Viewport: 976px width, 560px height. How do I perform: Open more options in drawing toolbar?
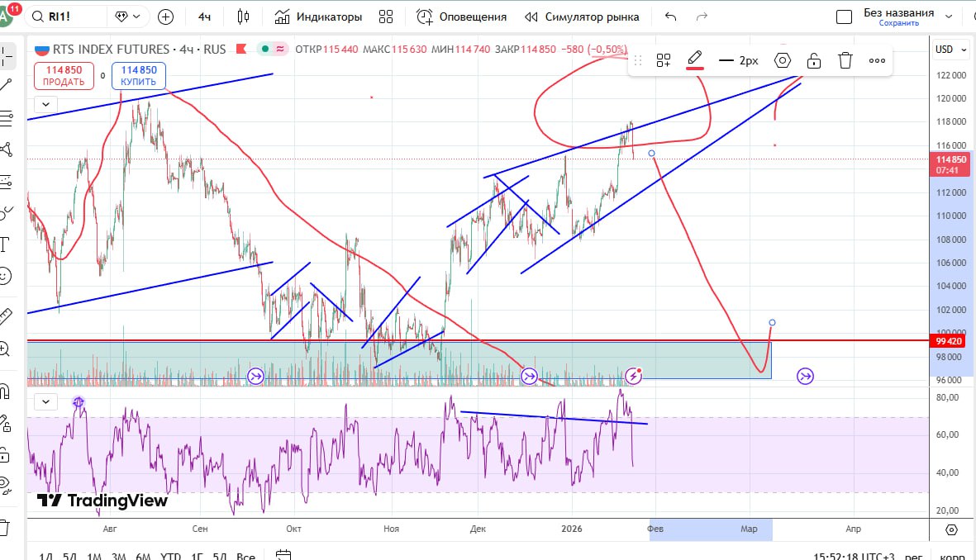click(x=877, y=60)
